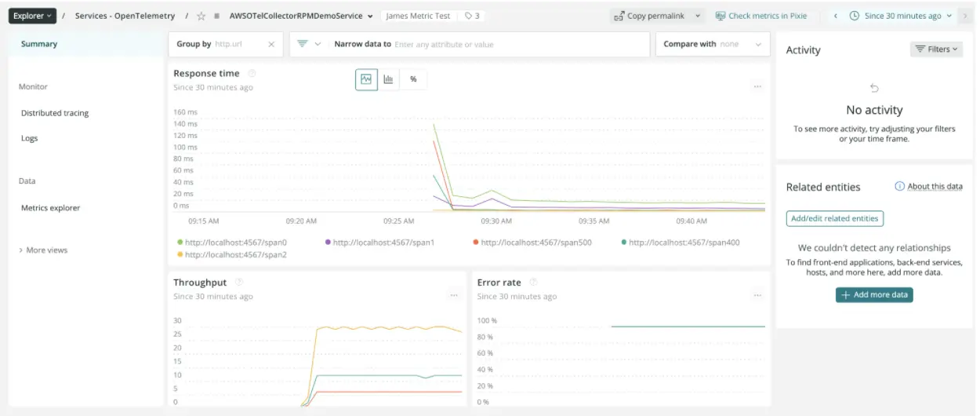Click Services - OpenTelemetry breadcrumb
980x416 pixels.
[125, 16]
